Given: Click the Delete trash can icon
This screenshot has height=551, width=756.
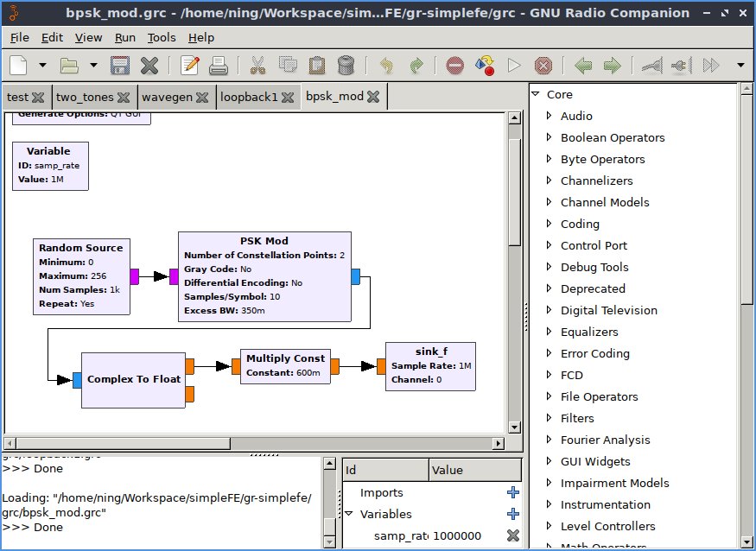Looking at the screenshot, I should 346,65.
